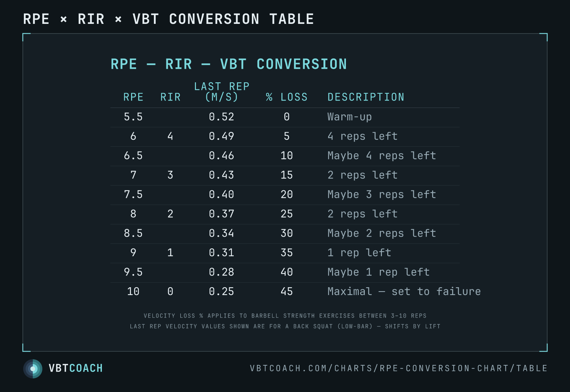Image resolution: width=570 pixels, height=392 pixels.
Task: Click last rep velocity 0.37
Action: [x=222, y=214]
